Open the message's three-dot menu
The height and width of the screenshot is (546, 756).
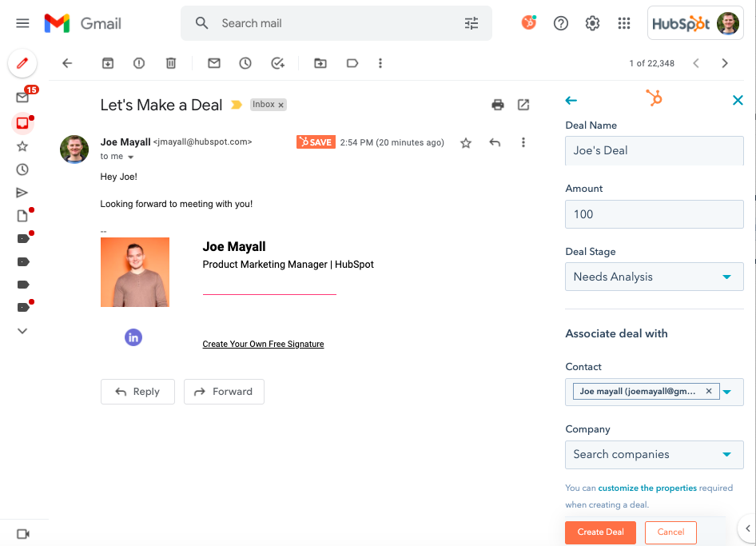[x=523, y=141]
